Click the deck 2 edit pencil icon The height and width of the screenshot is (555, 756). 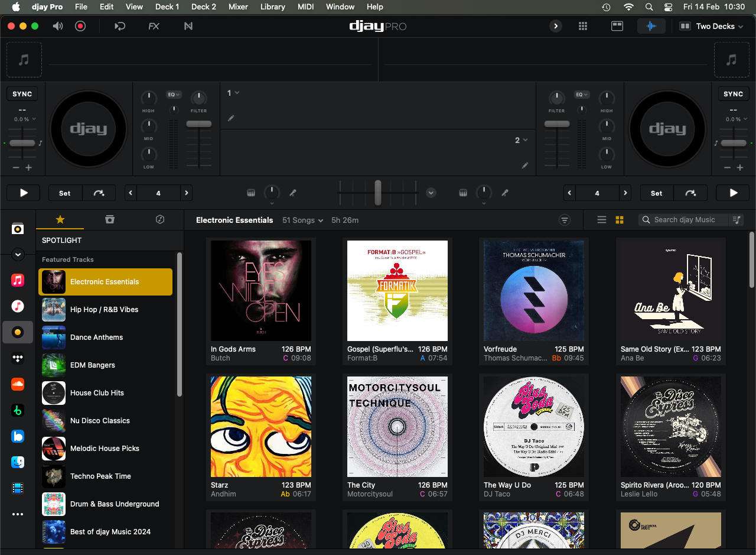click(x=524, y=165)
